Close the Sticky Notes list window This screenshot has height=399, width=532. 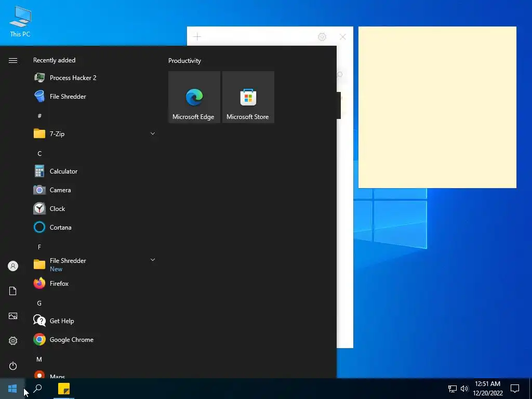coord(343,37)
